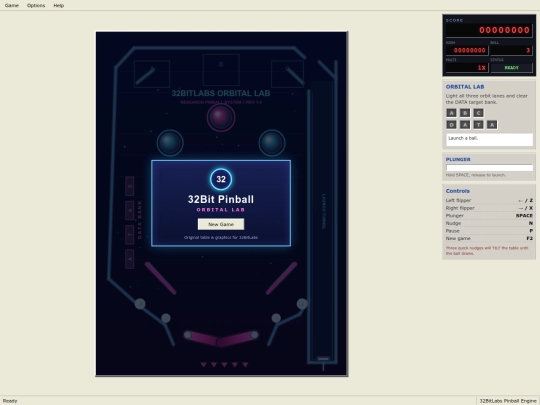
Task: Open the Help menu
Action: [x=59, y=6]
